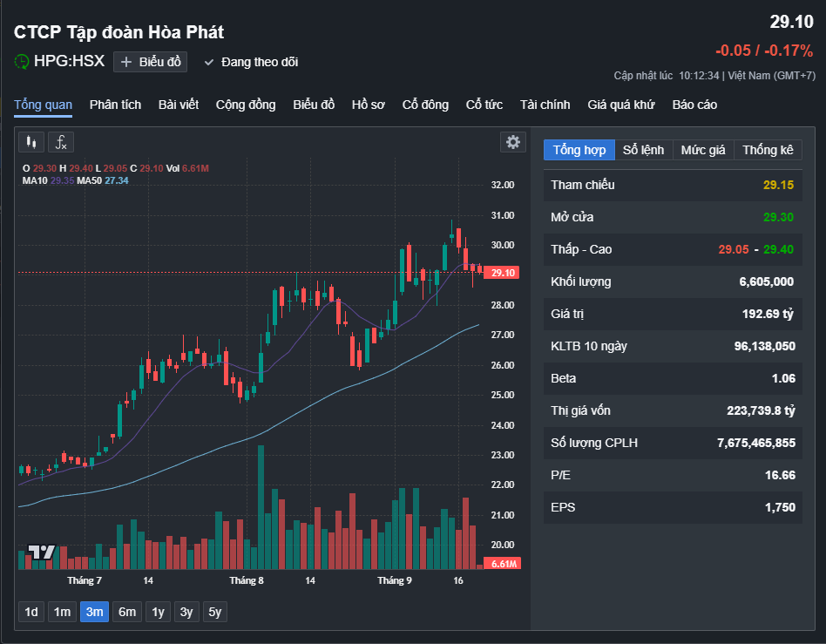
Task: Click the Vol 6.61M legend value
Action: (187, 169)
